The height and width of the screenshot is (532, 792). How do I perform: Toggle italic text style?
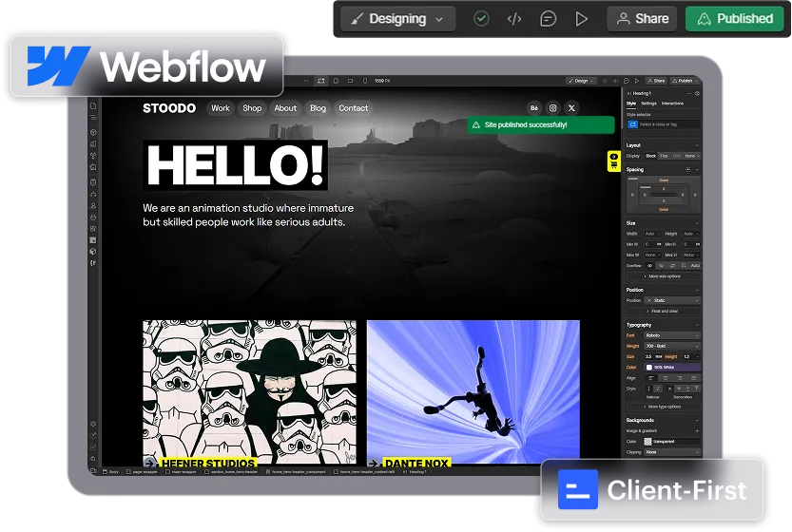[x=658, y=389]
